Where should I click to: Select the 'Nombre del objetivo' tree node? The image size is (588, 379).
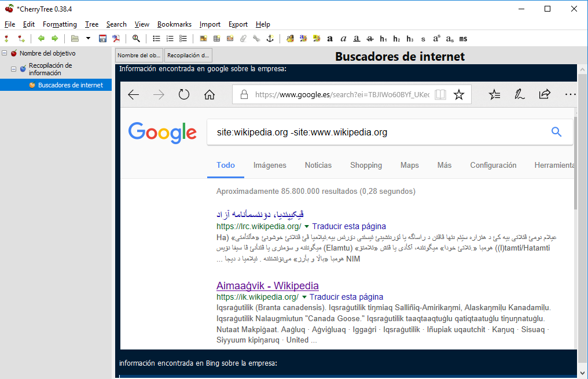[47, 53]
